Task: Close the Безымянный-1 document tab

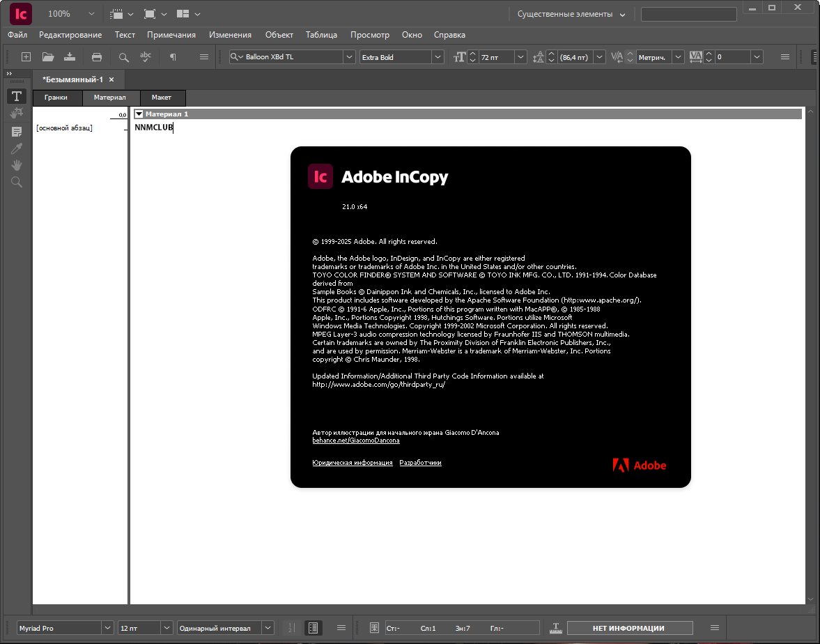Action: pos(111,79)
